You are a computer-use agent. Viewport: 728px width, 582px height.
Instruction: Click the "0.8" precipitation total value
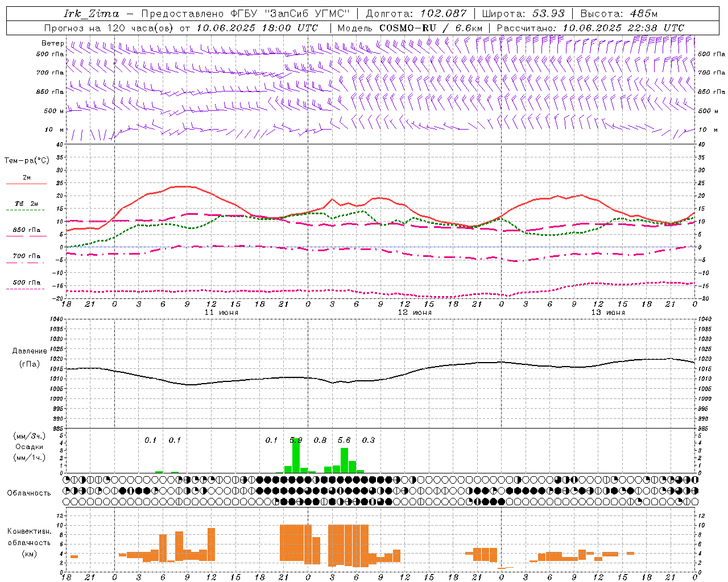click(x=320, y=440)
